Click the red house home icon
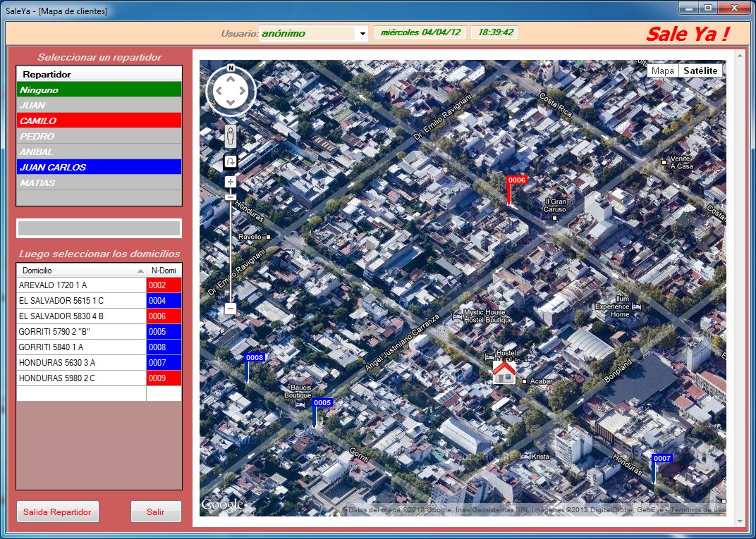Screen dimensions: 756x539 coord(504,373)
